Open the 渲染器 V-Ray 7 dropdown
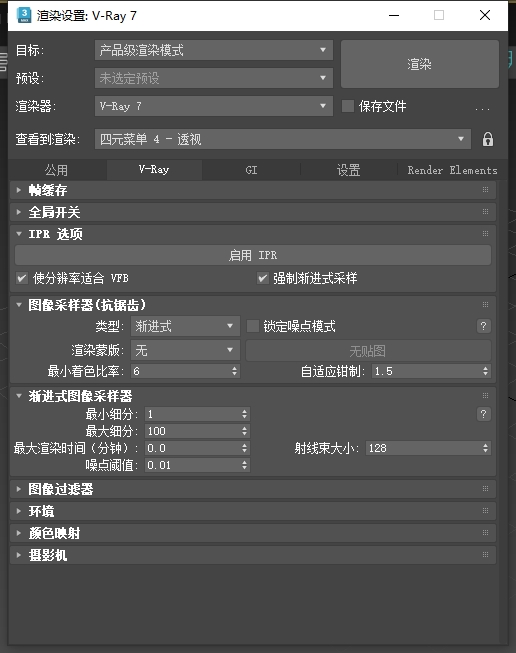 214,106
